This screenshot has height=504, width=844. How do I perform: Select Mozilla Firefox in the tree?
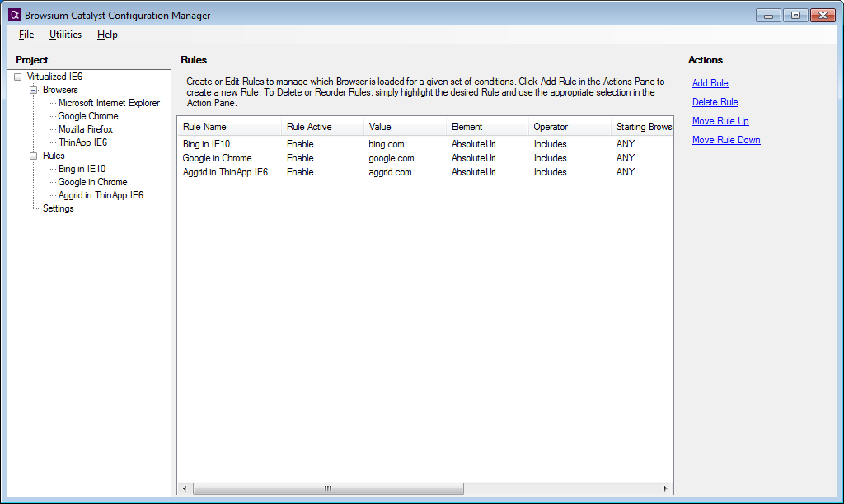click(86, 129)
